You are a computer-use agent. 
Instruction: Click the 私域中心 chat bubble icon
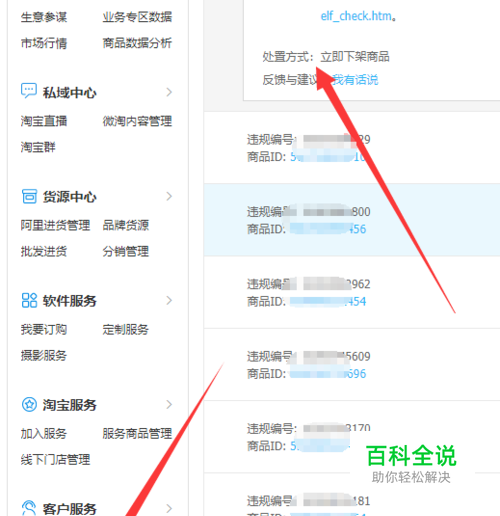pyautogui.click(x=29, y=90)
